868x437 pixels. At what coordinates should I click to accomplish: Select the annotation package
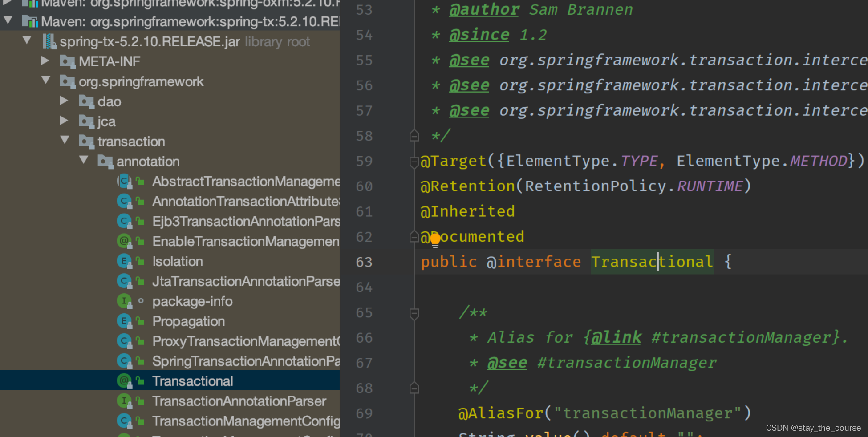pyautogui.click(x=148, y=162)
